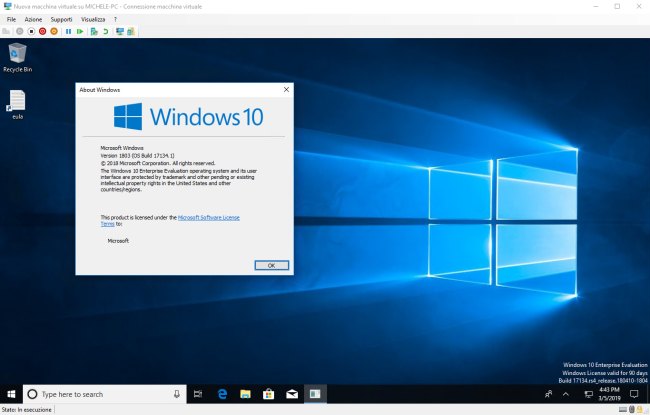Image resolution: width=650 pixels, height=415 pixels.
Task: Open File Explorer from taskbar
Action: [245, 394]
